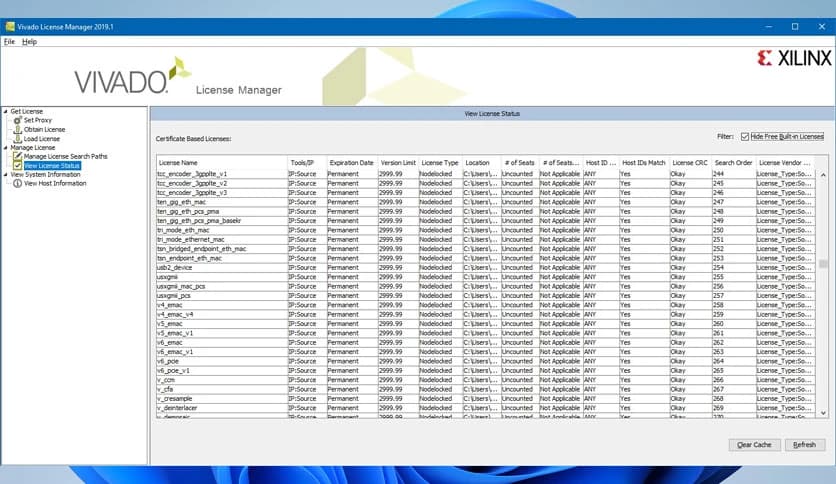Sort by Host IDs Match column header
This screenshot has width=836, height=484.
pos(644,163)
